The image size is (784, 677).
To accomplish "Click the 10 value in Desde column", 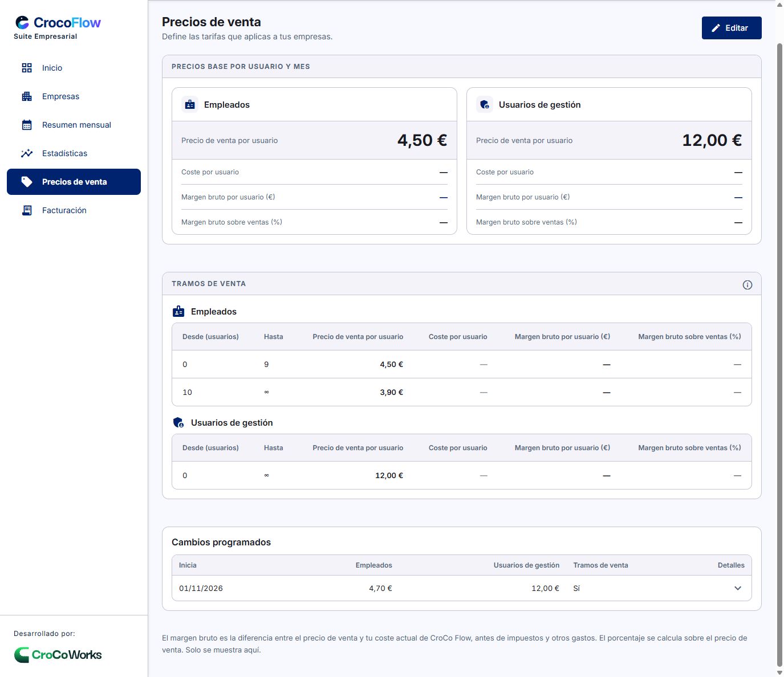I will point(187,392).
